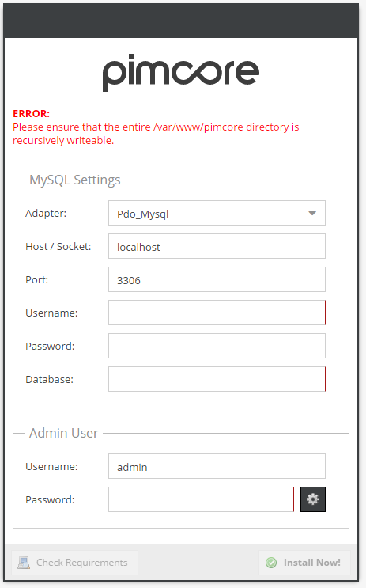The width and height of the screenshot is (366, 588).
Task: Click the MySQL Username input field
Action: click(217, 313)
